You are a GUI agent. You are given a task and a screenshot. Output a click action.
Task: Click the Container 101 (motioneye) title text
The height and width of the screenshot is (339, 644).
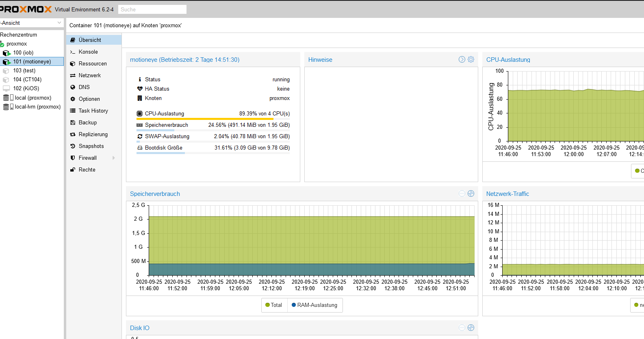[126, 25]
